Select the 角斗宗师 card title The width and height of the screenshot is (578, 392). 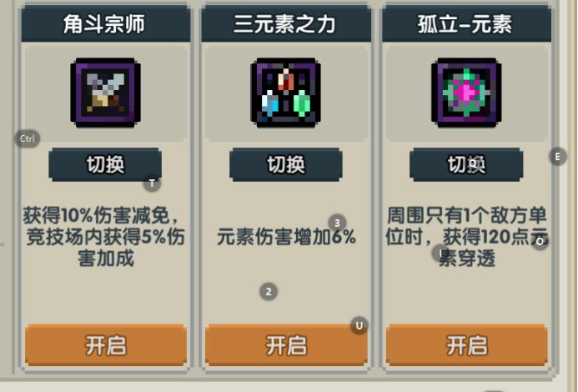104,25
